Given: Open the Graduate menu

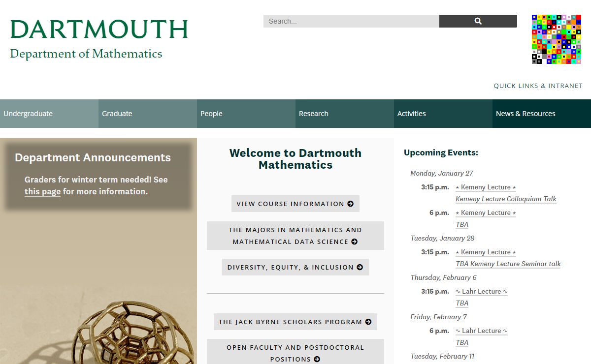Looking at the screenshot, I should pyautogui.click(x=148, y=114).
